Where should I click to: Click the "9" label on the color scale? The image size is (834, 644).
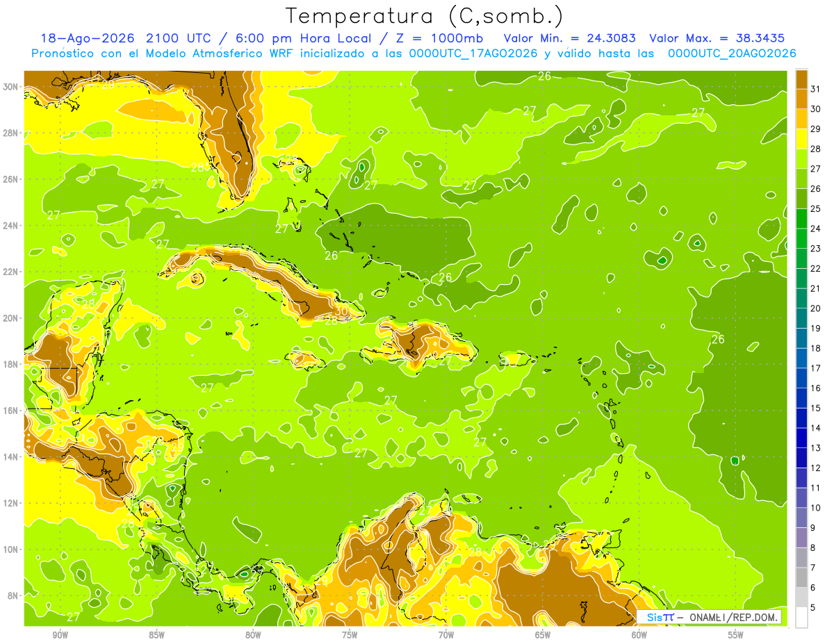(813, 528)
